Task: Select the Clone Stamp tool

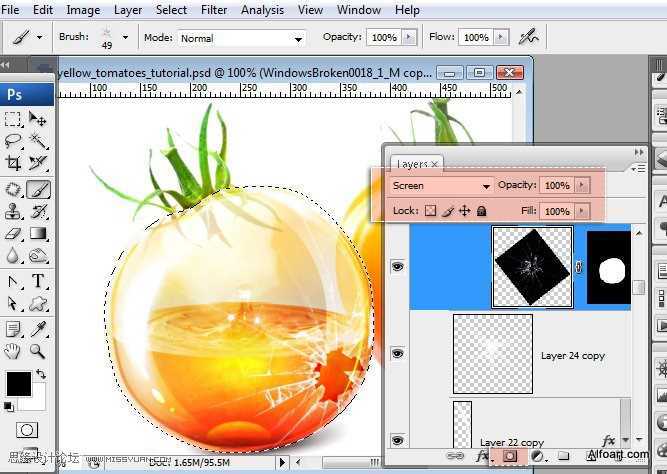Action: coord(12,211)
